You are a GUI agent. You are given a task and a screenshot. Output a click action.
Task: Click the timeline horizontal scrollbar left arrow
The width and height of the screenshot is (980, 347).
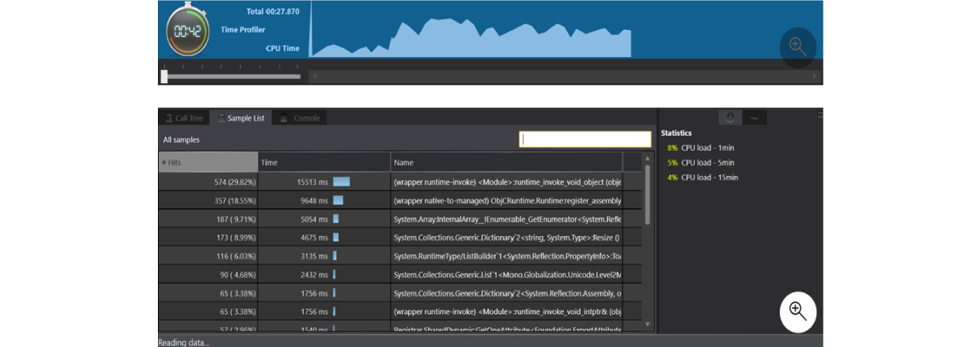[x=314, y=76]
